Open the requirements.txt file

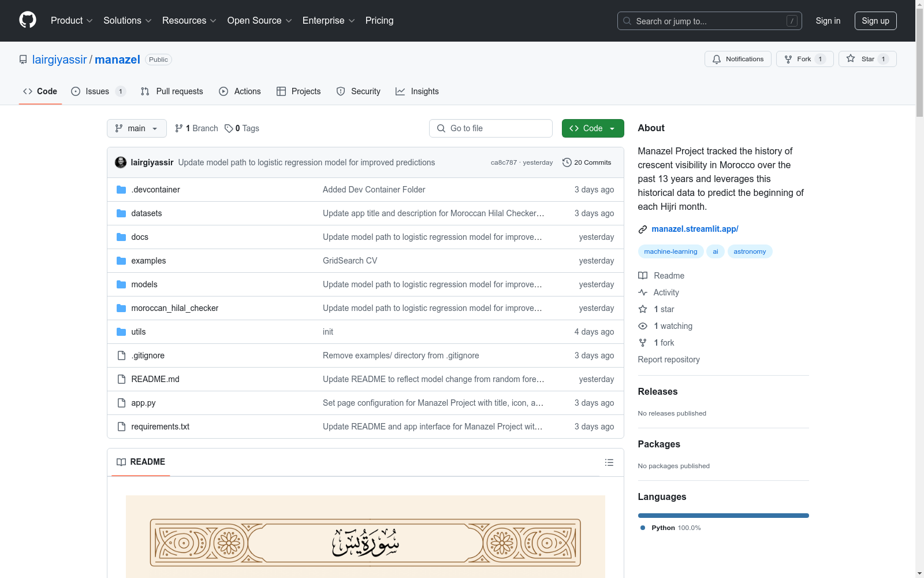coord(161,427)
